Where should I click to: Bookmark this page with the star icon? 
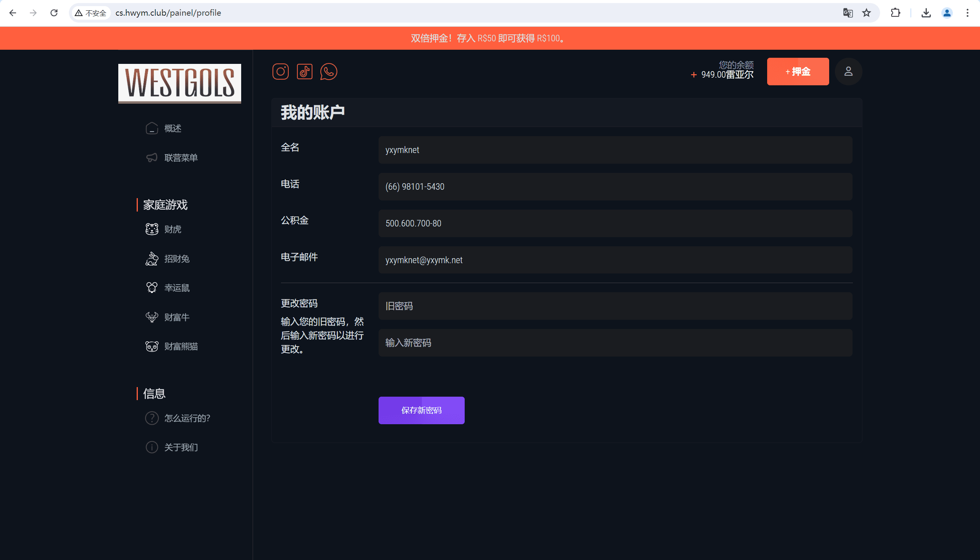pos(866,13)
